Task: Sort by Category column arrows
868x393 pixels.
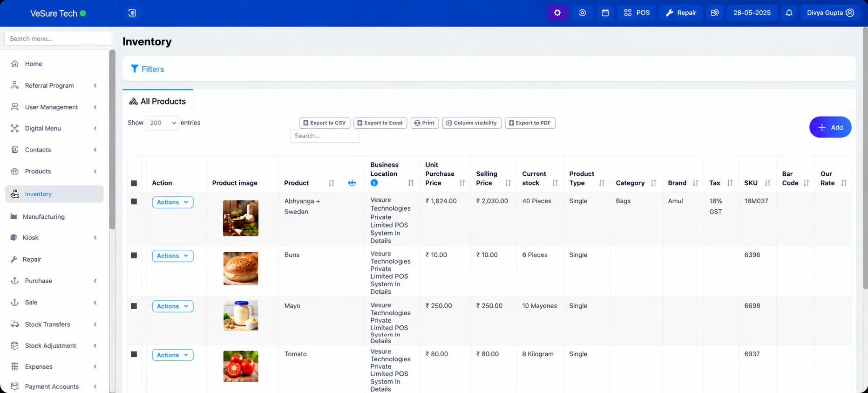Action: [653, 183]
